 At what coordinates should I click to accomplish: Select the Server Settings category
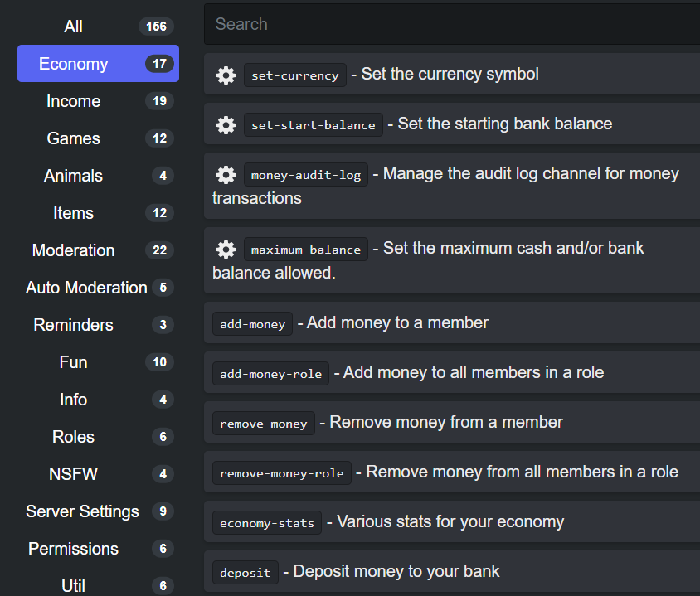click(x=98, y=511)
